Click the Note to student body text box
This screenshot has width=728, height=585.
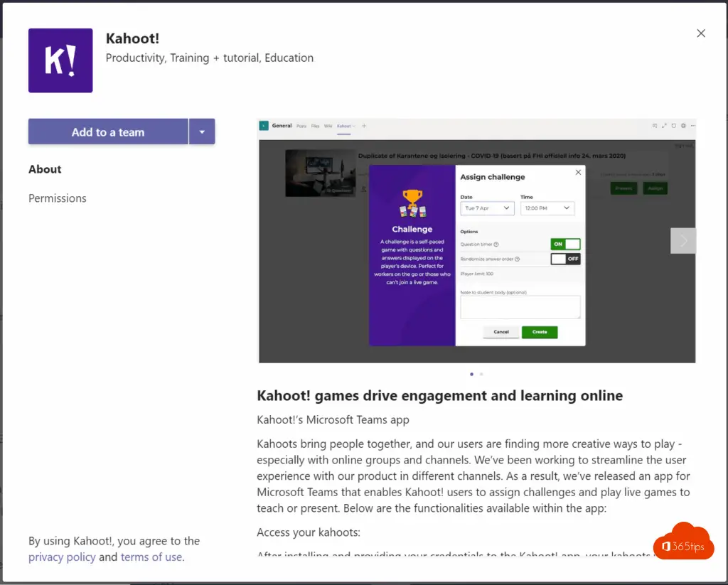pos(520,307)
